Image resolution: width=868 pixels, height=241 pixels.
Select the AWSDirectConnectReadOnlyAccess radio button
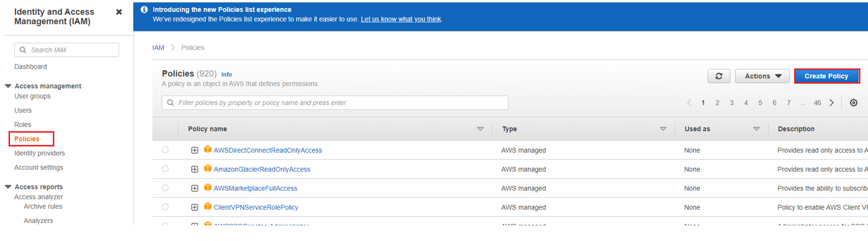point(165,150)
